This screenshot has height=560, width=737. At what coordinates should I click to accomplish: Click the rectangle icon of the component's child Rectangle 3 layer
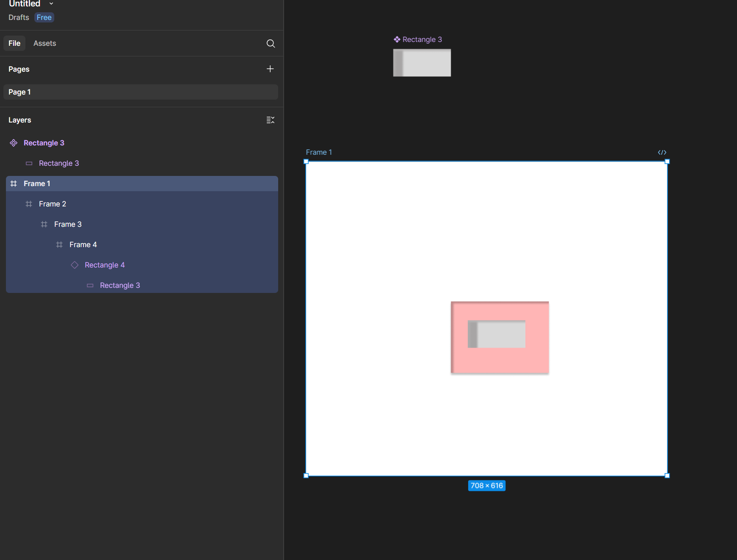(29, 163)
